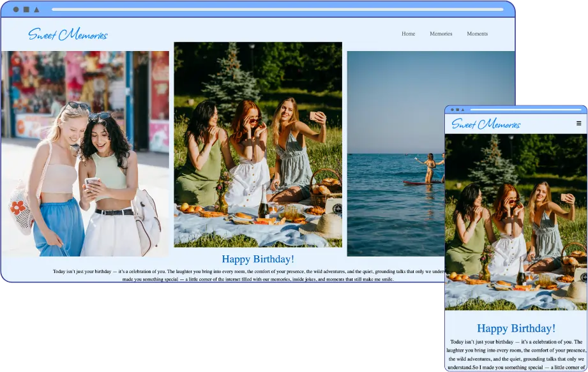Open the hamburger menu in the mobile preview
This screenshot has height=372, width=588.
point(579,124)
